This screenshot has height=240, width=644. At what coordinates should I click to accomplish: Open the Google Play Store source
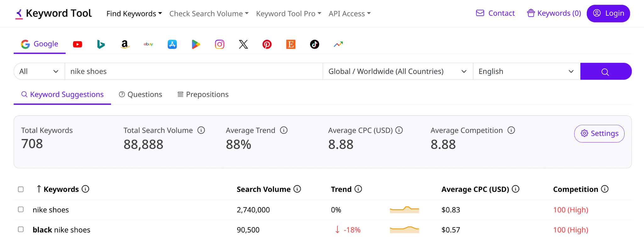pos(196,44)
